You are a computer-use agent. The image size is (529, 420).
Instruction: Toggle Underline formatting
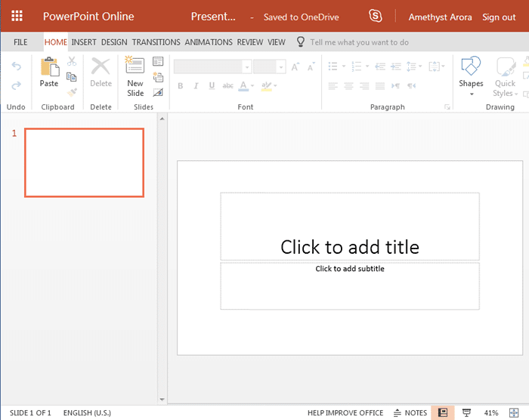pos(212,86)
